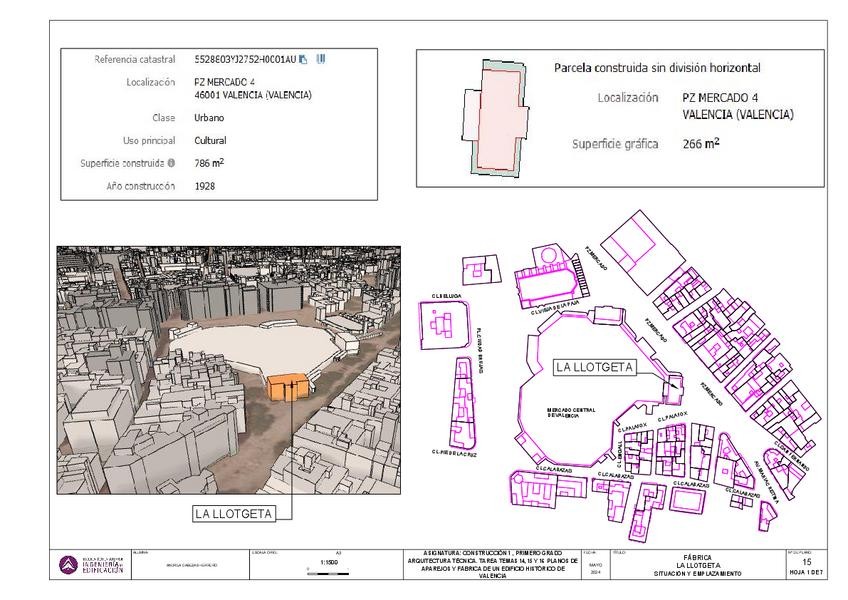The height and width of the screenshot is (600, 848).
Task: Click the Asignatura Construcción I description cell
Action: (x=493, y=565)
